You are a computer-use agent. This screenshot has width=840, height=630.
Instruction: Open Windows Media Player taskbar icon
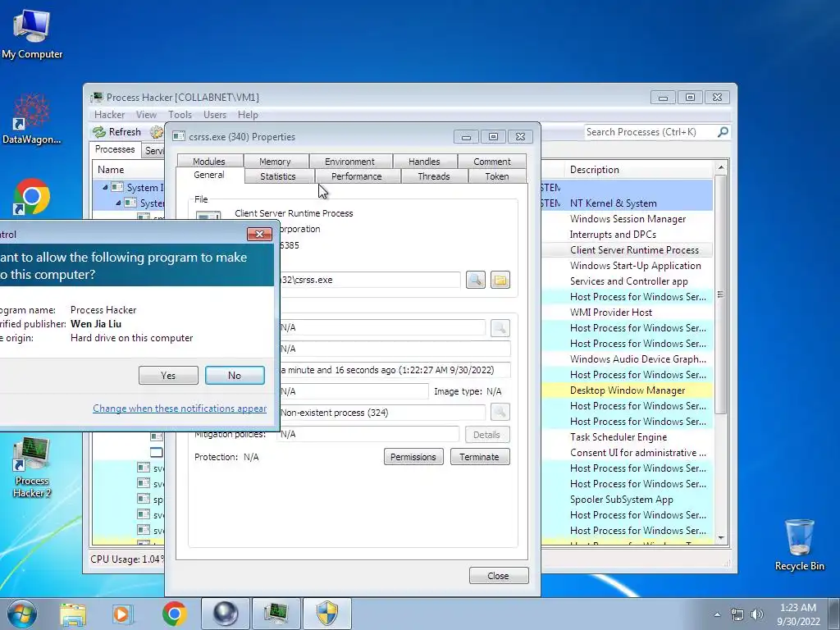[122, 614]
